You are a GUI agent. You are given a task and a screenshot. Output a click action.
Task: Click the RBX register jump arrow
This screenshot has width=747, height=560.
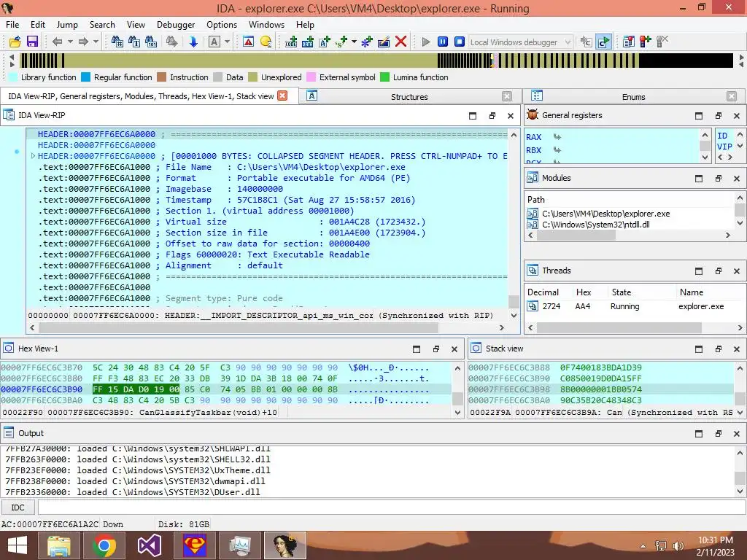557,150
